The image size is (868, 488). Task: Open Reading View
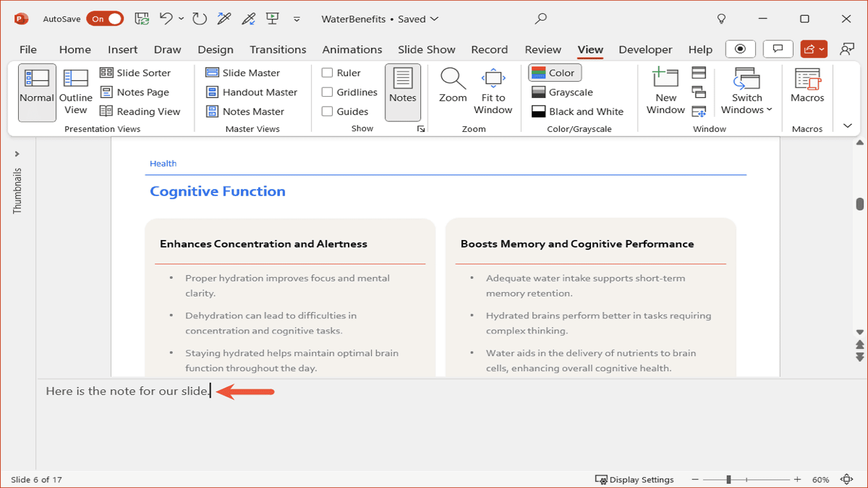click(140, 112)
